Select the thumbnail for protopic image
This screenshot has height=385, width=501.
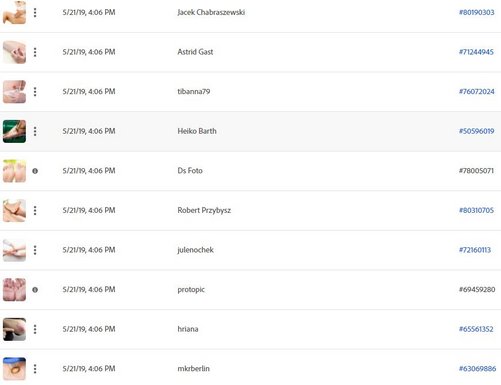click(14, 290)
